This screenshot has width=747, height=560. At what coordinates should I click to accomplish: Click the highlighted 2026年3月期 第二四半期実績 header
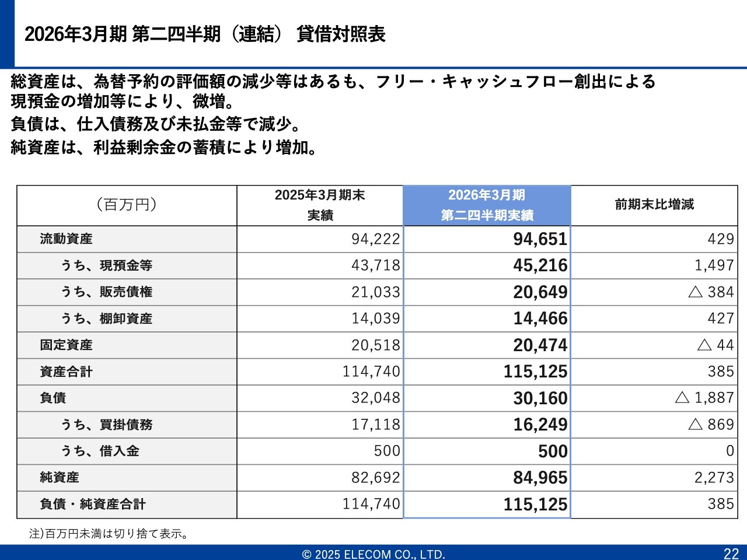(487, 205)
